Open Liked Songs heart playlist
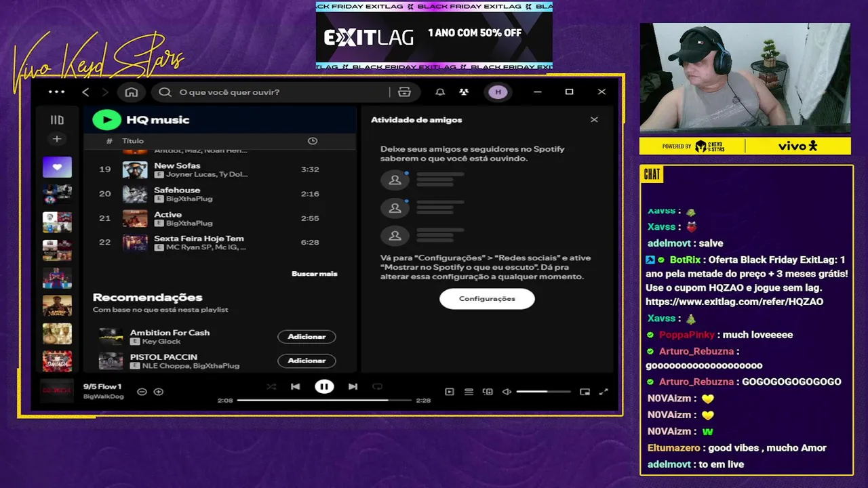This screenshot has width=868, height=488. (x=57, y=167)
